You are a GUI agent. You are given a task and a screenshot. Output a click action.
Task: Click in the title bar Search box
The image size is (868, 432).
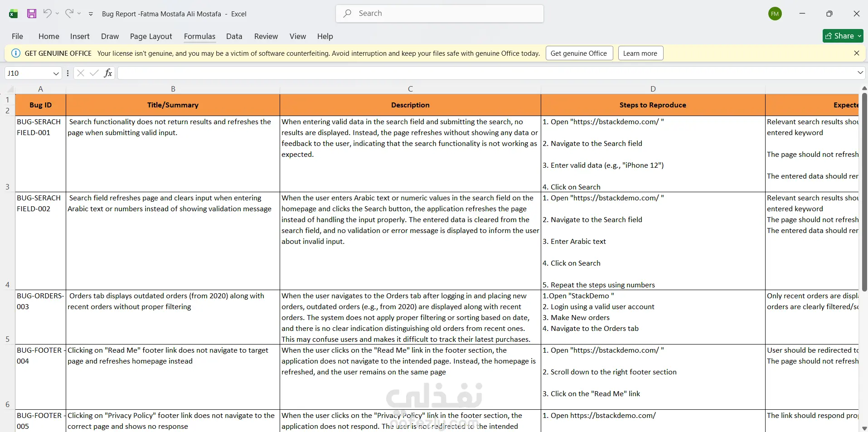[x=440, y=14]
